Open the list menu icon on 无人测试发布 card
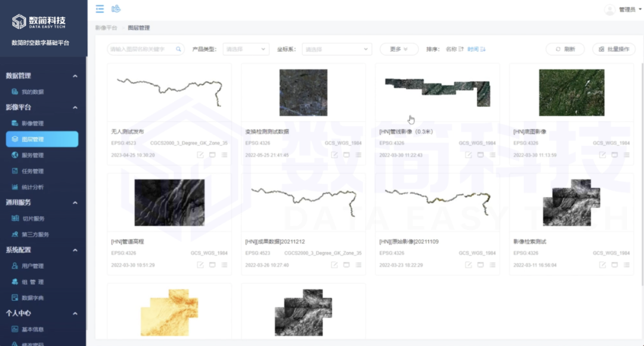 point(224,155)
